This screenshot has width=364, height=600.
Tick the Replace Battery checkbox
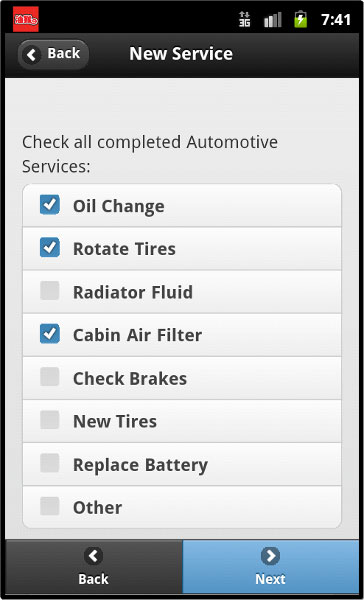[x=50, y=463]
